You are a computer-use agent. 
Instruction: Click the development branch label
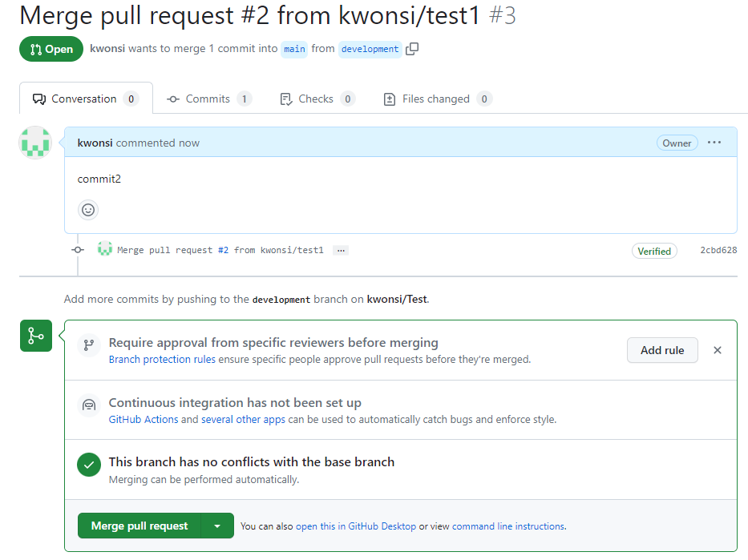click(x=370, y=49)
